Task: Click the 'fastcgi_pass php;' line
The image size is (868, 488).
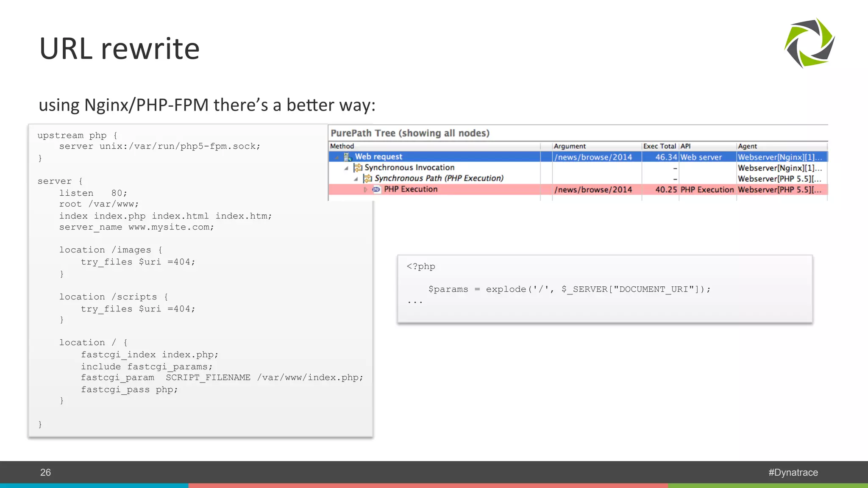Action: click(129, 390)
